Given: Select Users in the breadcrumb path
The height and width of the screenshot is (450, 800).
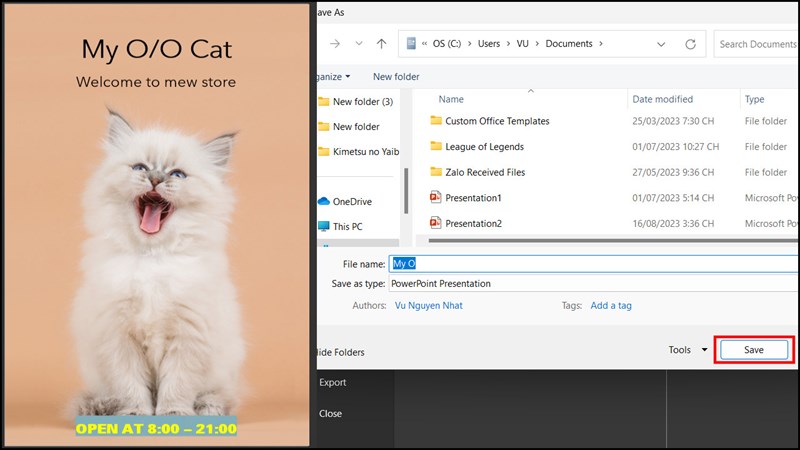Looking at the screenshot, I should pos(489,44).
